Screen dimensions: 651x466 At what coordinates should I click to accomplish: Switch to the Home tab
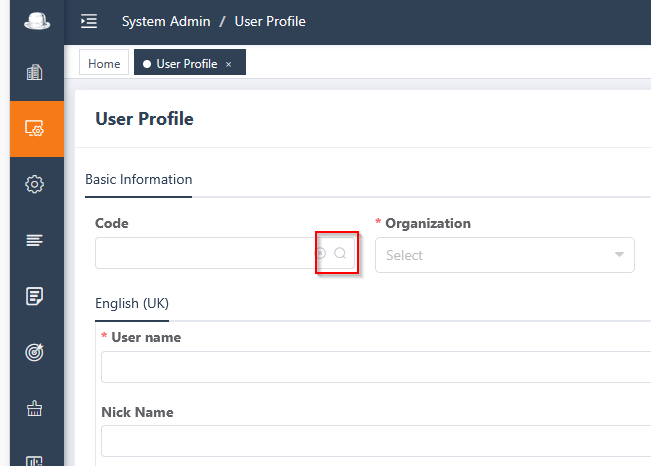[104, 63]
